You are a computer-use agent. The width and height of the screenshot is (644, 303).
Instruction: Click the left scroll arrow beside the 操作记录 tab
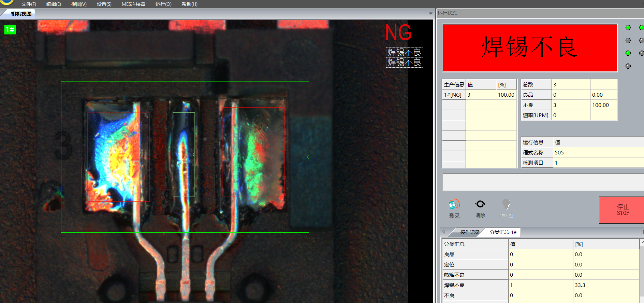[x=443, y=232]
